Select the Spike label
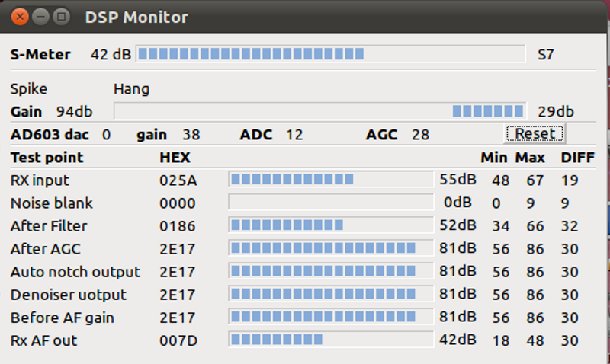The image size is (610, 364). (x=29, y=89)
